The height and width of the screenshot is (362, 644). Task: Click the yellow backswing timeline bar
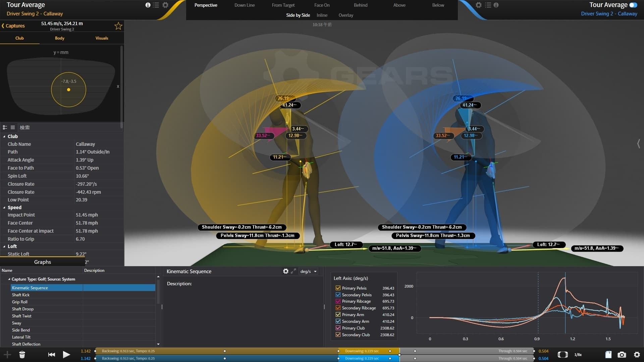[x=168, y=351]
